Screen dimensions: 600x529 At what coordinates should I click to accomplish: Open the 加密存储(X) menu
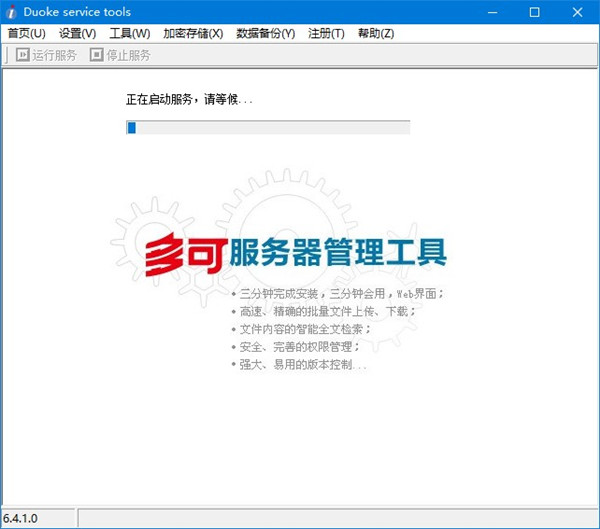[x=193, y=34]
